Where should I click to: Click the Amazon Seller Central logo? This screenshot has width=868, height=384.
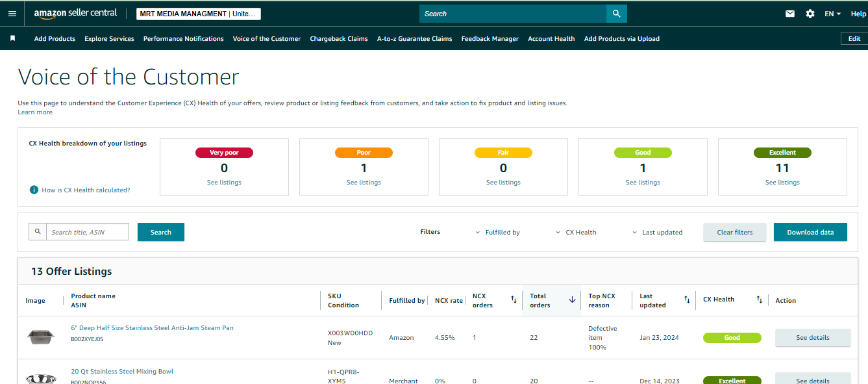(x=75, y=14)
